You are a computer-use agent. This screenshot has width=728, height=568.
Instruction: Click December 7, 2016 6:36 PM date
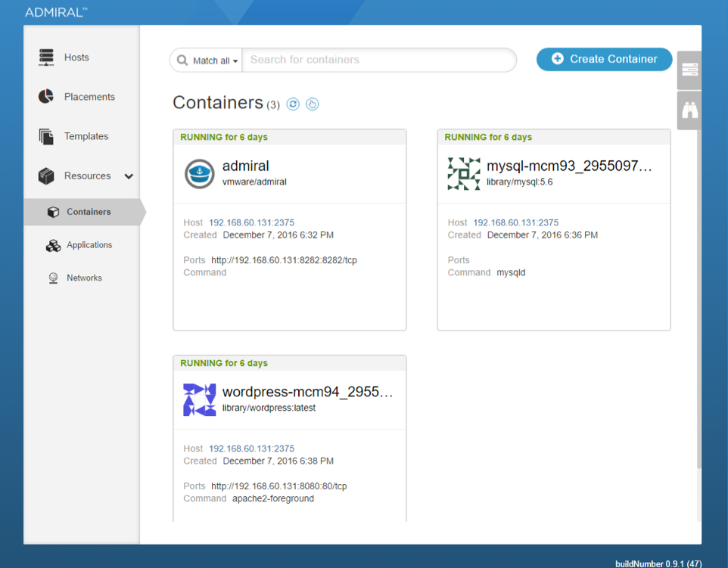[543, 235]
